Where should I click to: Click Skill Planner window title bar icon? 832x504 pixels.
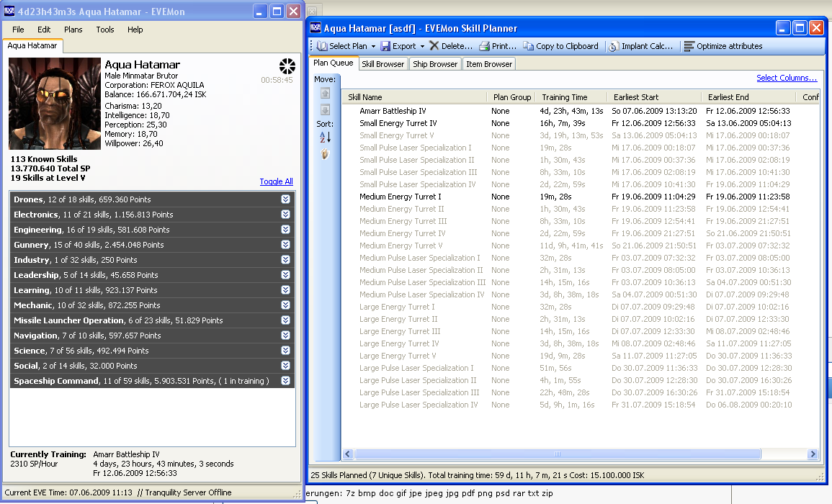tap(316, 27)
